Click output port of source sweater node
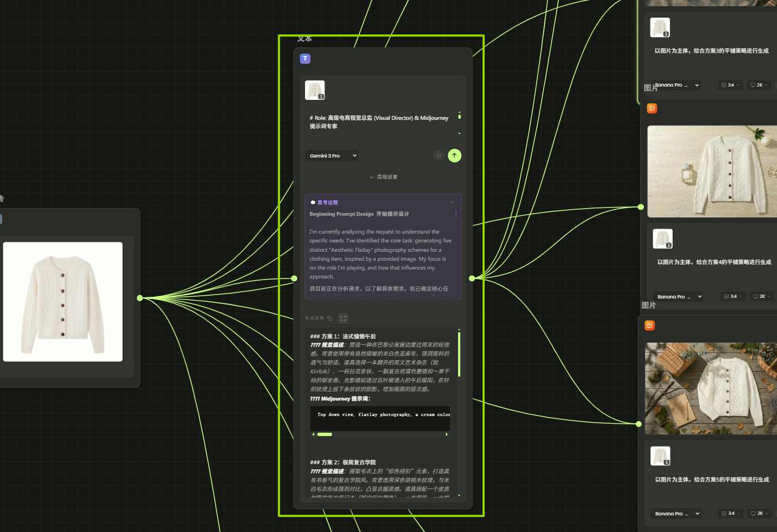This screenshot has width=777, height=532. (140, 298)
